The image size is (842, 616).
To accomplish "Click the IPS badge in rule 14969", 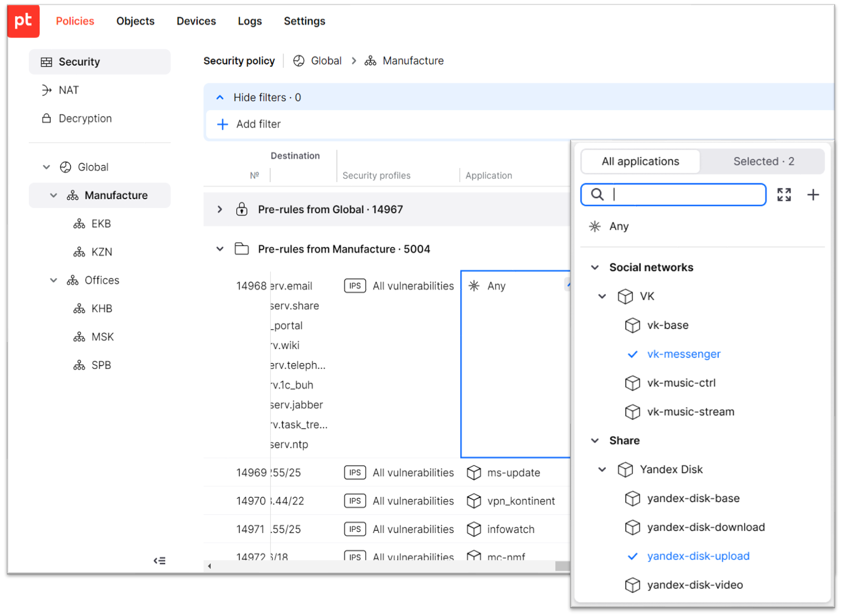I will (x=355, y=473).
